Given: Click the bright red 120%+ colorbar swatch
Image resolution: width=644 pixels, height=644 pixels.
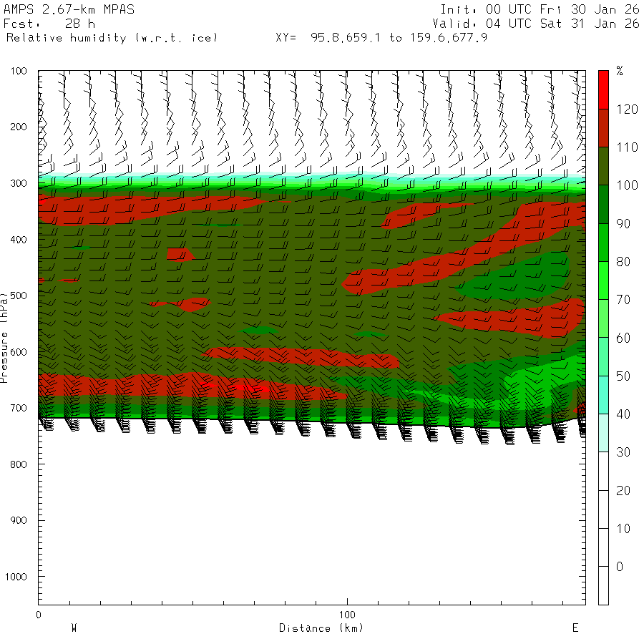Looking at the screenshot, I should pos(603,89).
